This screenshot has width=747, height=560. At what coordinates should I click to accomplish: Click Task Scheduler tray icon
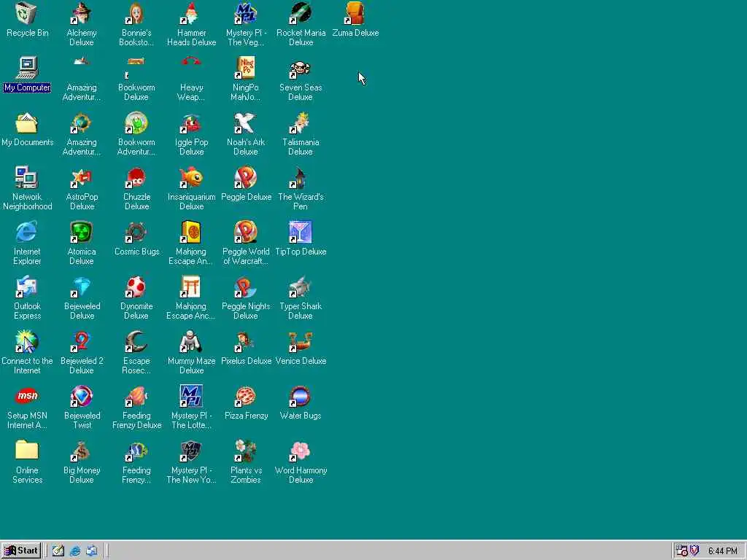682,551
